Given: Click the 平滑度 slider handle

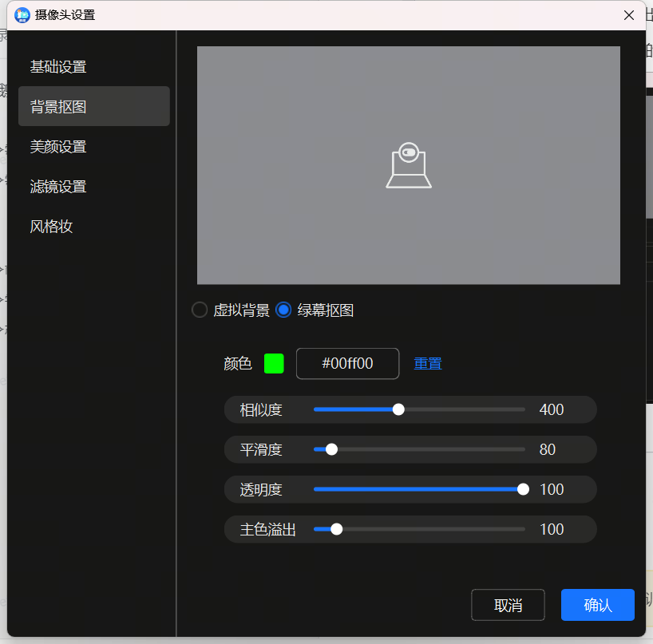Looking at the screenshot, I should [331, 449].
